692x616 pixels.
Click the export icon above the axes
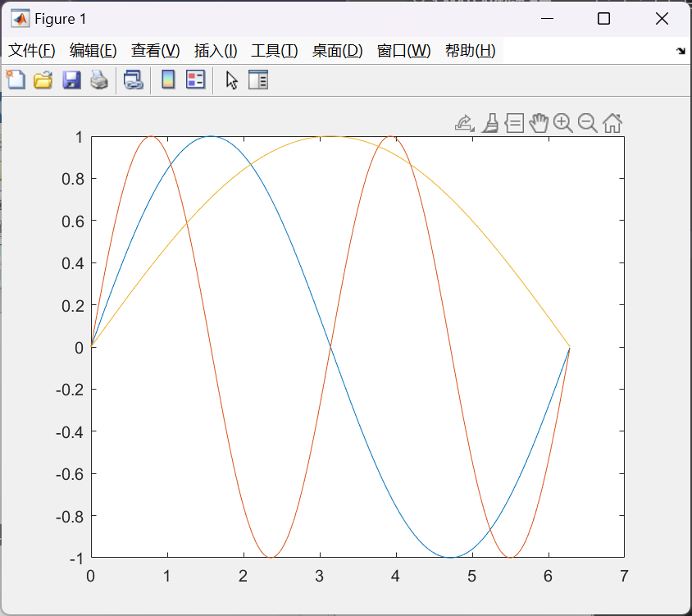pos(464,123)
